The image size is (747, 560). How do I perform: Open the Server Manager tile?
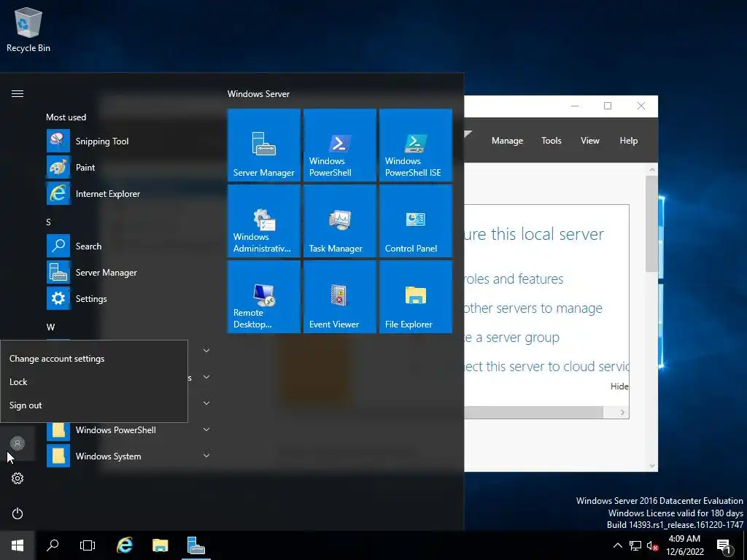click(x=264, y=145)
